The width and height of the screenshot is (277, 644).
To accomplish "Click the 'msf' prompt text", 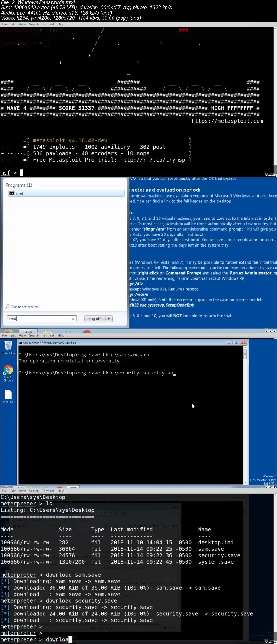I will pos(5,173).
